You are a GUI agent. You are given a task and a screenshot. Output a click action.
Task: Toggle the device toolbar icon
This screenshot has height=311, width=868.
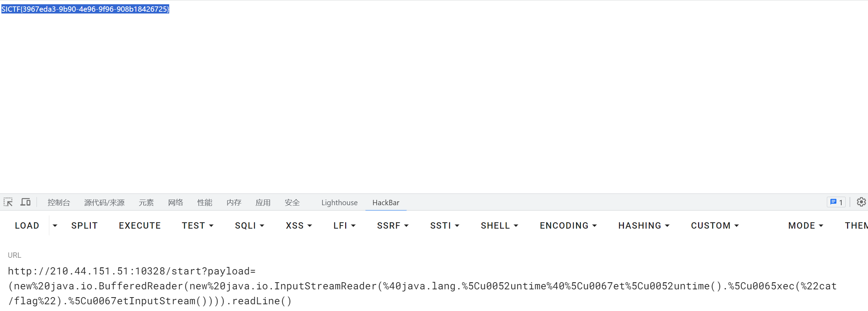pos(26,202)
